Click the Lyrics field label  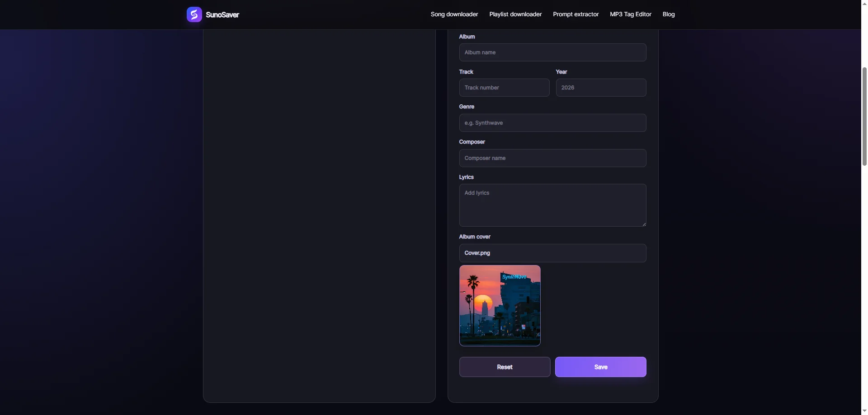pos(466,177)
